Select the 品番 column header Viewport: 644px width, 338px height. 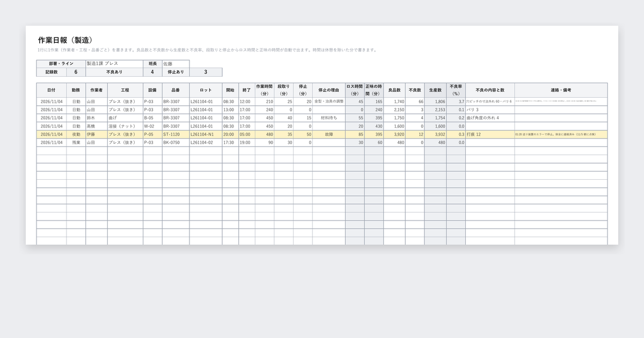(175, 90)
